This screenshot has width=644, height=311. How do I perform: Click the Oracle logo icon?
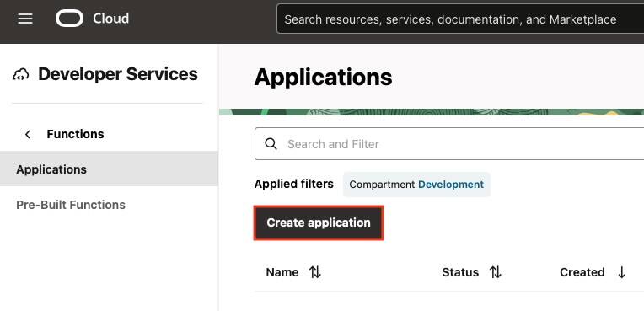point(69,19)
